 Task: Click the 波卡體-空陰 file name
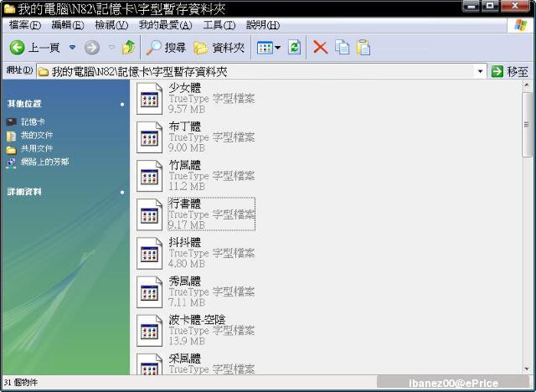198,319
